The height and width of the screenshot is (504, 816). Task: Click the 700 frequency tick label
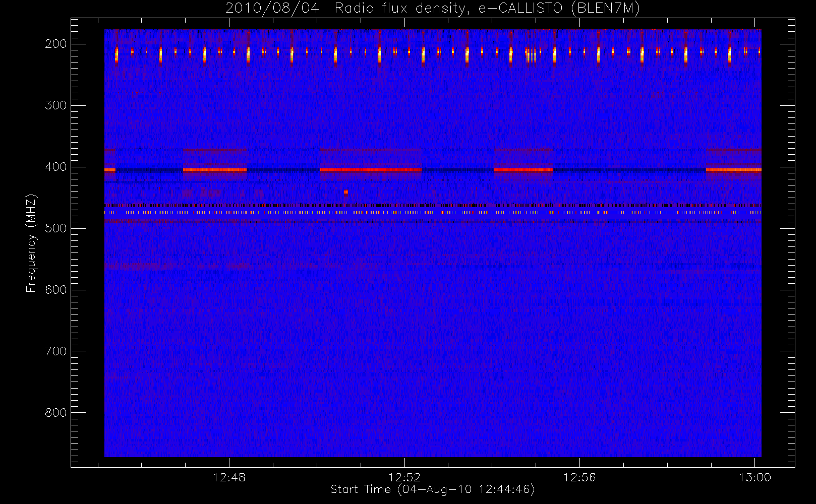56,351
